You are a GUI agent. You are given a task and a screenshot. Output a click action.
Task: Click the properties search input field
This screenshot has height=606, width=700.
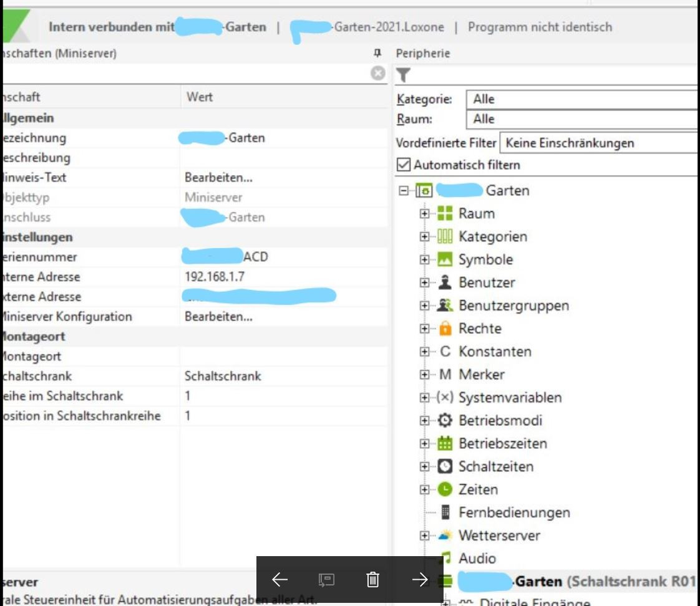[x=185, y=73]
